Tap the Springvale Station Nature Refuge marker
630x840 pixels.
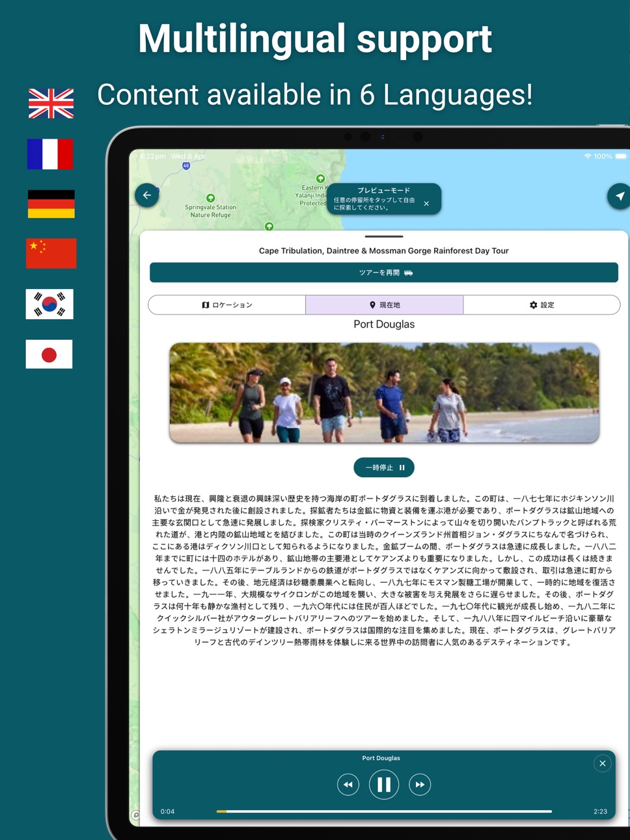pos(210,198)
